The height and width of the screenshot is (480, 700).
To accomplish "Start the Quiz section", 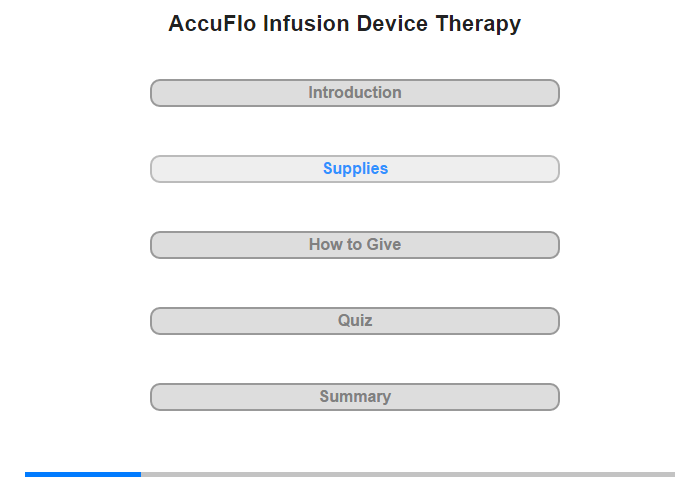I will tap(354, 321).
